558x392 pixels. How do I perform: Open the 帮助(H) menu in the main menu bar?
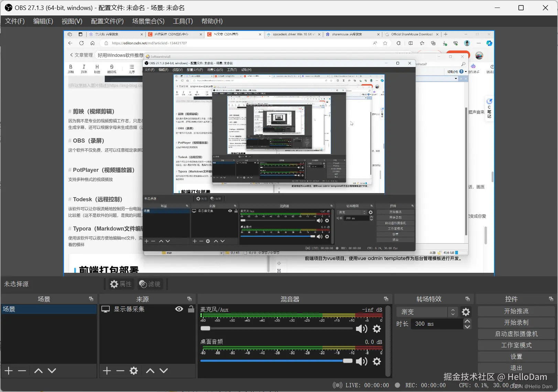click(x=212, y=21)
